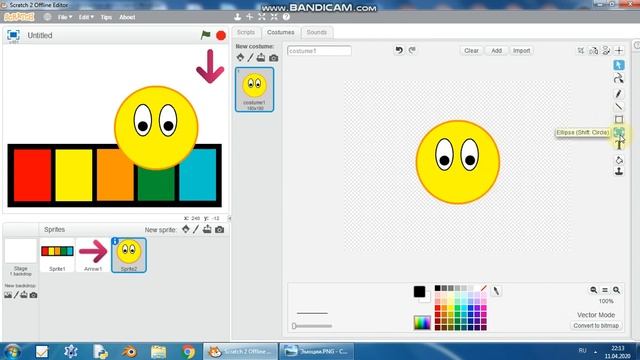Click the Duplicate stamp in top toolbar
The width and height of the screenshot is (640, 360).
click(x=238, y=17)
